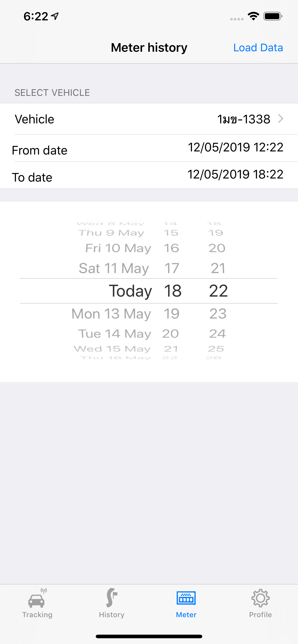Load Data for selected vehicle
This screenshot has width=298, height=644.
click(258, 47)
